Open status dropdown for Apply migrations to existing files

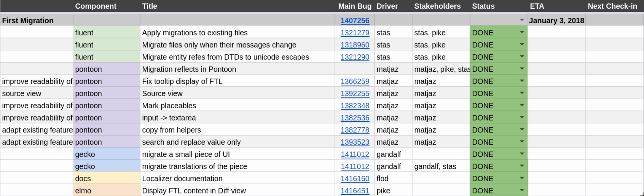click(x=522, y=32)
